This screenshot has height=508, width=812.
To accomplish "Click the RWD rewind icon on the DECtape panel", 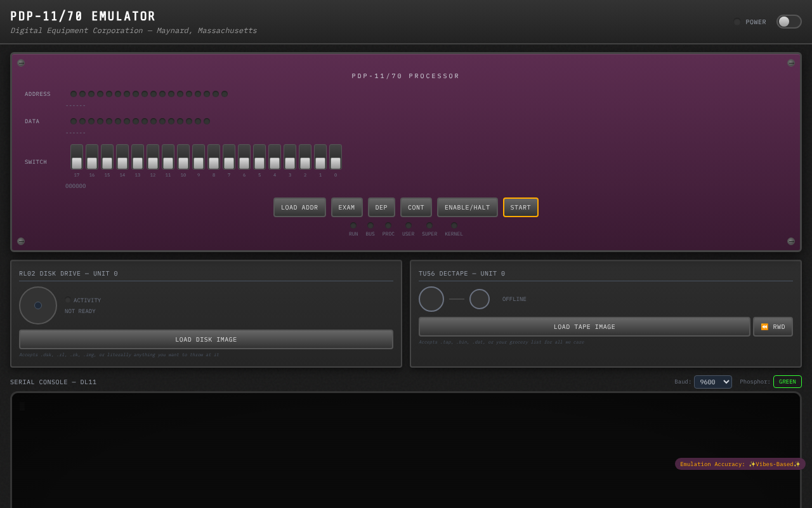I will [764, 326].
